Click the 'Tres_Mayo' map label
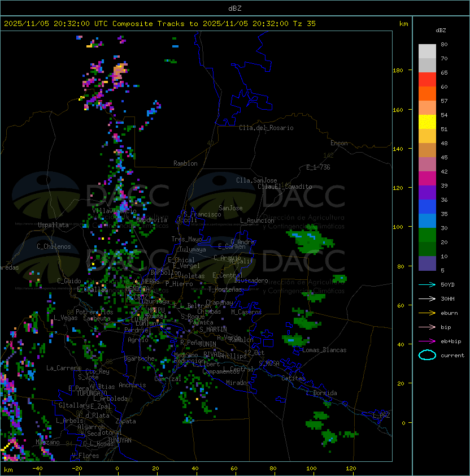This screenshot has width=470, height=476. (x=186, y=239)
